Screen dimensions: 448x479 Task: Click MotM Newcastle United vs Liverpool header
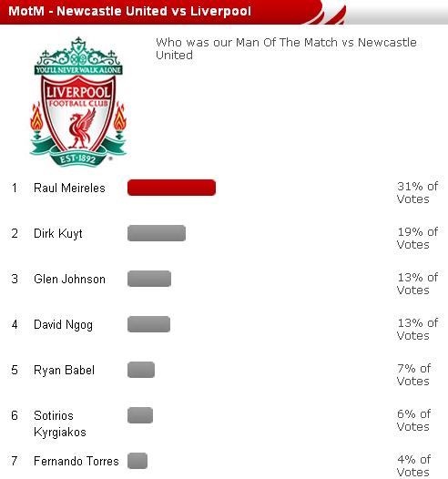point(130,11)
